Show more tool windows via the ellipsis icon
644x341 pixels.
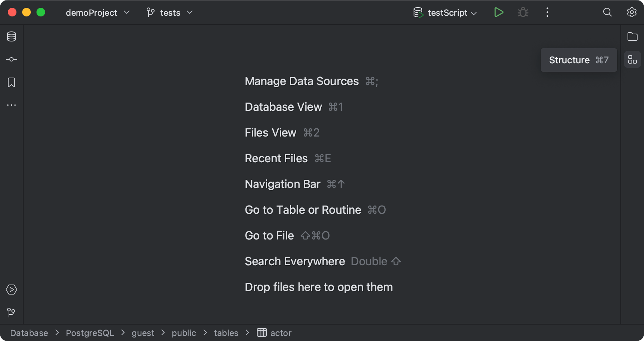click(11, 105)
